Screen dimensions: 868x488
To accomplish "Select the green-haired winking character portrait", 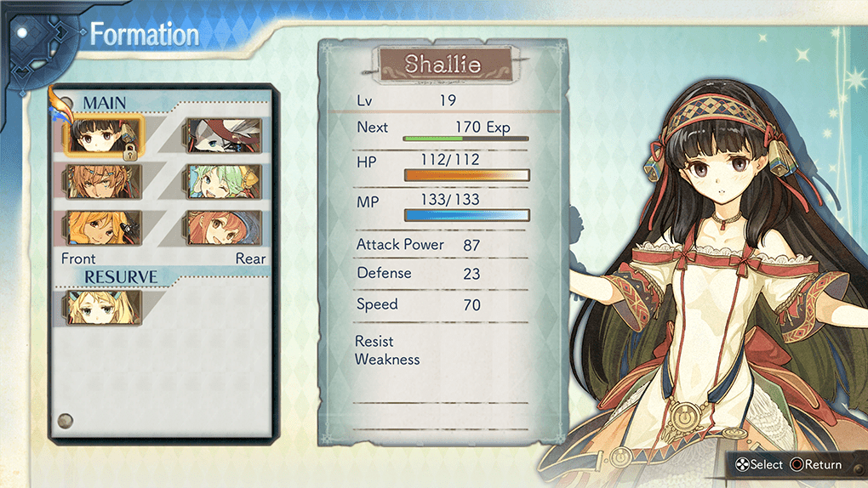I will click(x=224, y=181).
